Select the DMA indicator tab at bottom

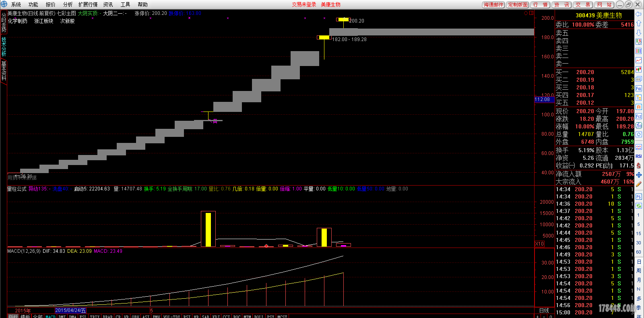pos(72,316)
